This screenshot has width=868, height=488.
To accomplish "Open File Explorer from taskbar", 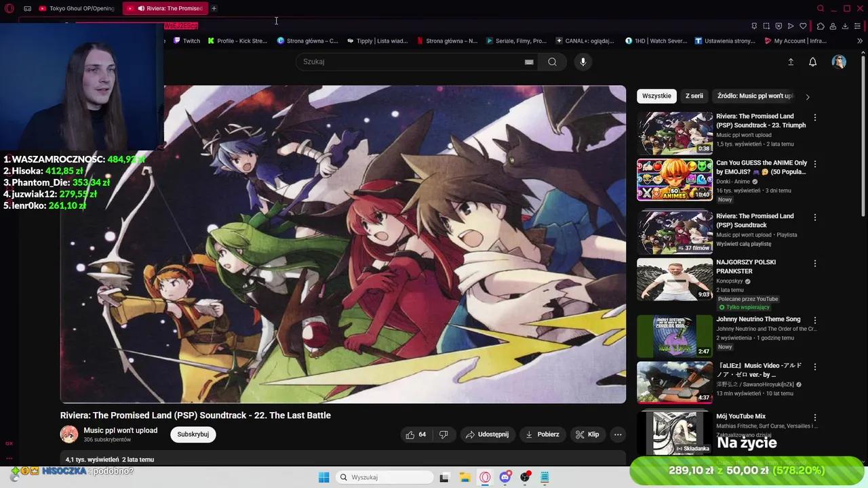I will [465, 477].
